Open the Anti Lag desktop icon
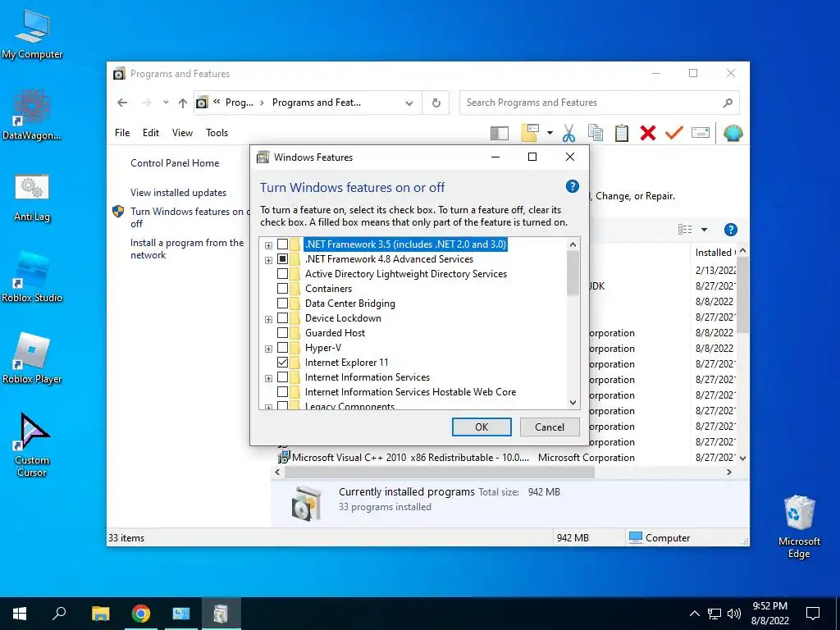 pos(32,198)
